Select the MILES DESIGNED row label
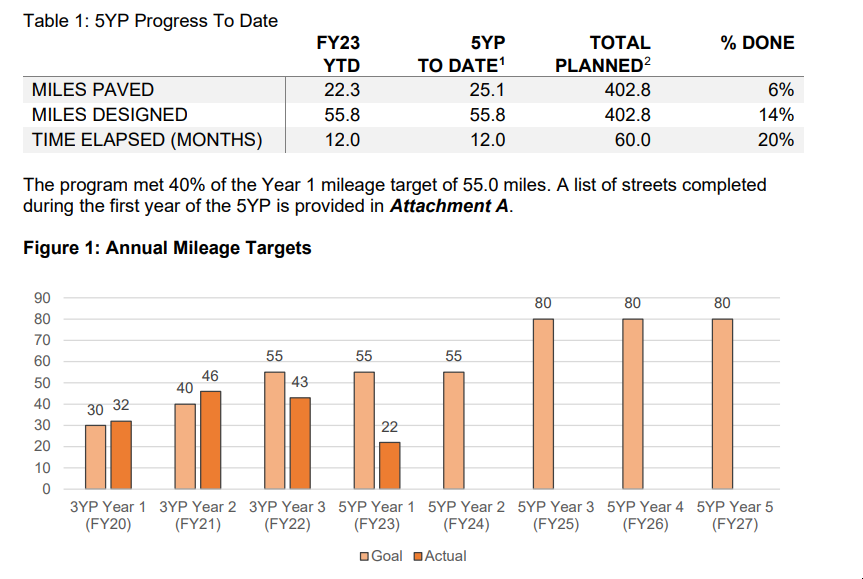 (110, 115)
